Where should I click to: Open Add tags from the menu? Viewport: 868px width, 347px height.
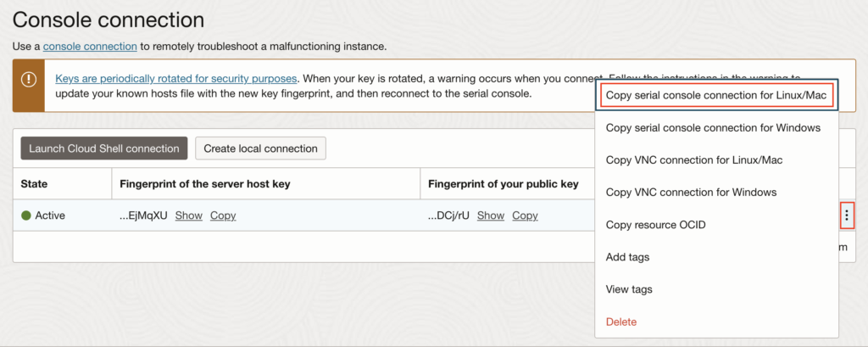tap(627, 256)
